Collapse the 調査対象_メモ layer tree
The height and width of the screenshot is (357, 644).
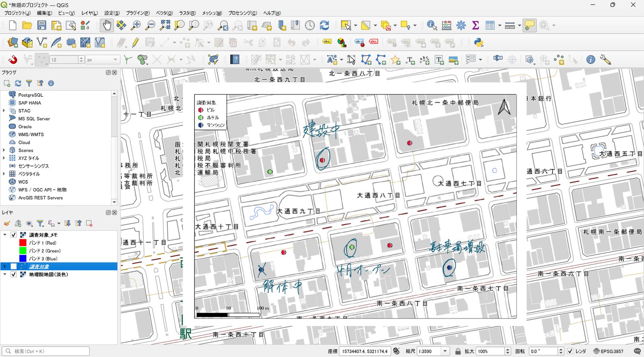click(5, 235)
